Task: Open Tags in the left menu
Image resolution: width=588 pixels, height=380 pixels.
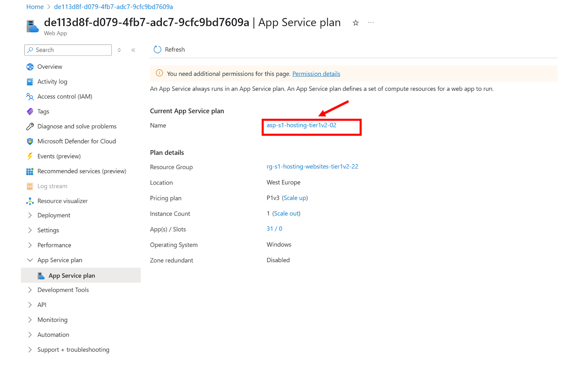Action: (x=43, y=111)
